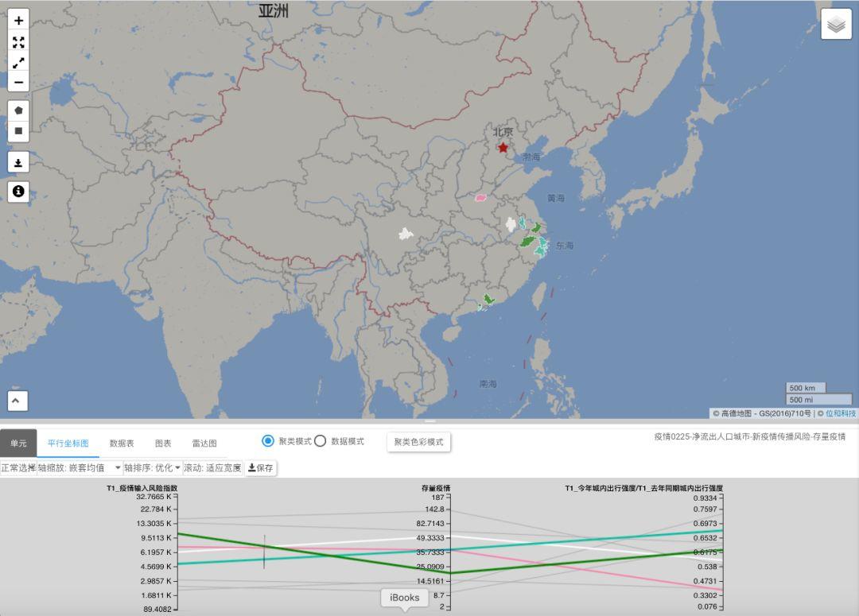Toggle fullscreen with diagonal arrows icon
The image size is (859, 616).
click(18, 63)
